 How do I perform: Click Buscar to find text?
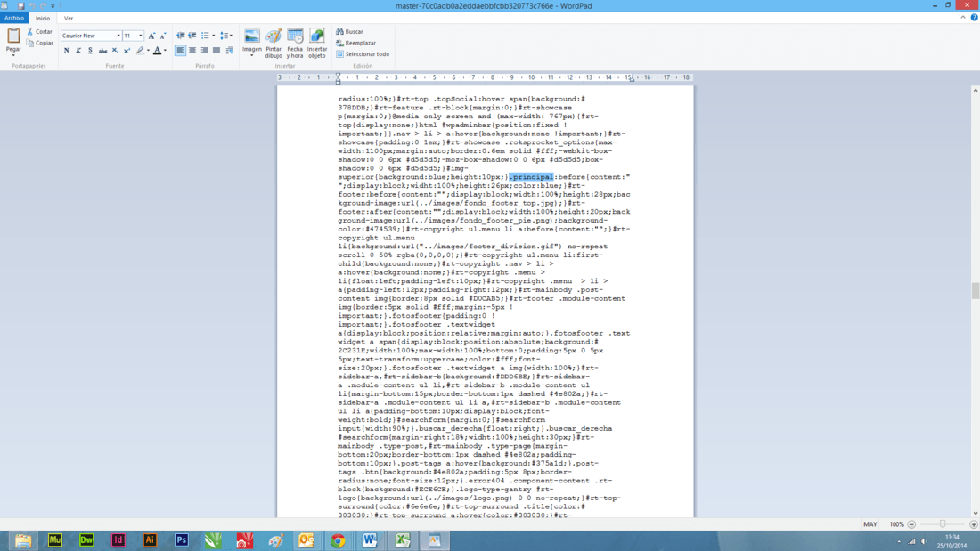tap(349, 31)
